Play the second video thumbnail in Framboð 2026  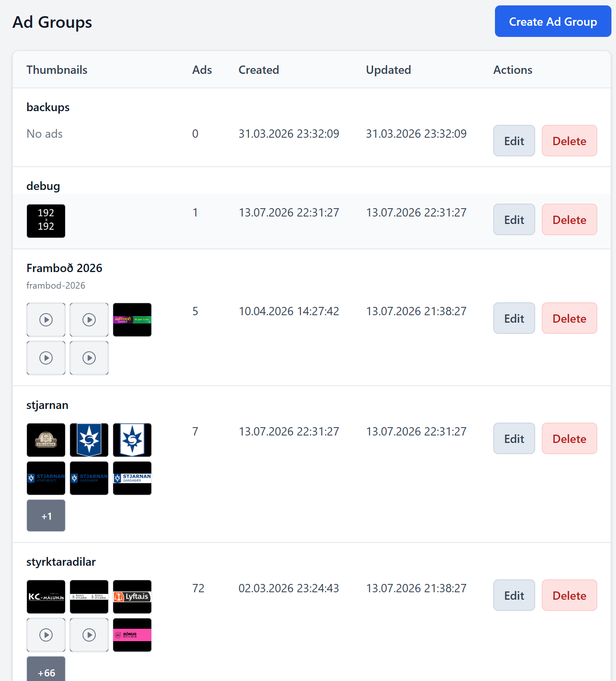coord(89,320)
